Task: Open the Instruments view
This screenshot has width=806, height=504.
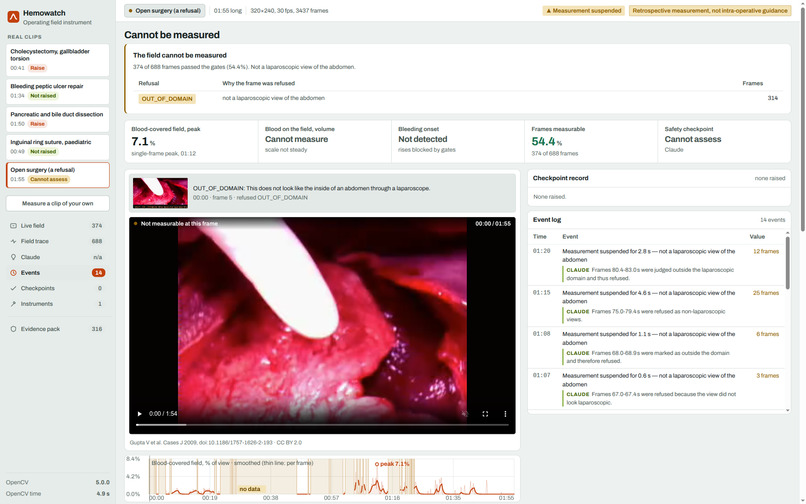Action: (58, 304)
